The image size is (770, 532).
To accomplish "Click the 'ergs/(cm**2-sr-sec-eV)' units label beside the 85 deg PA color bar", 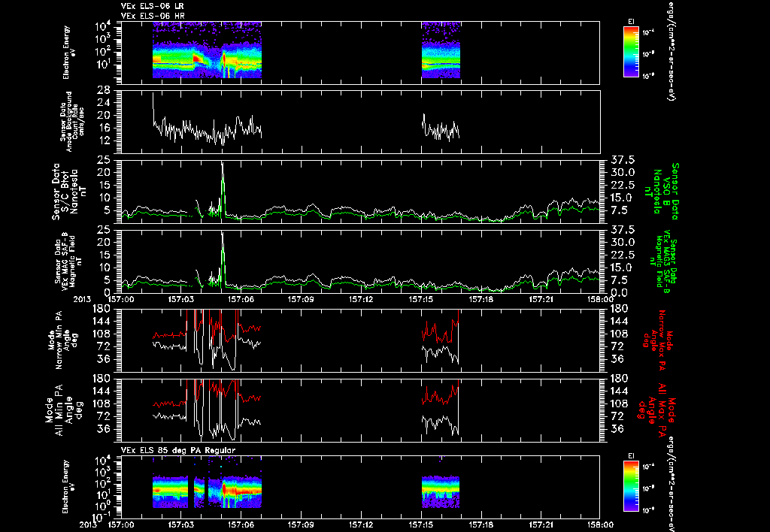I will pos(670,483).
